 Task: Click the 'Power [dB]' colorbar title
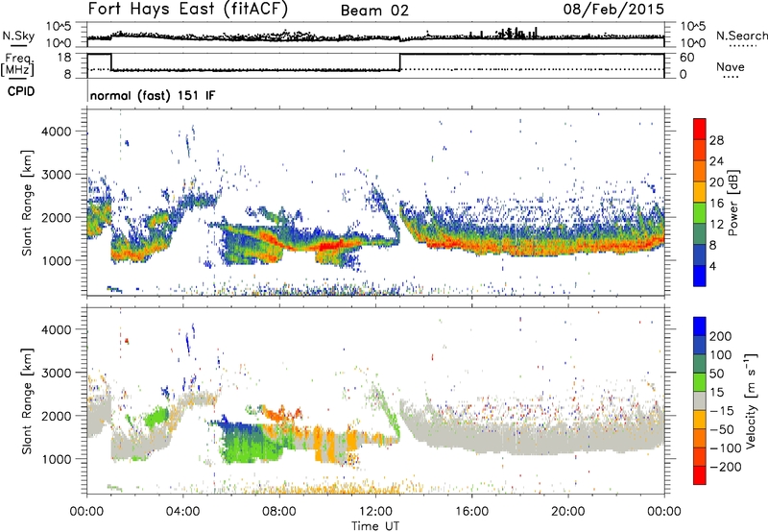point(733,203)
